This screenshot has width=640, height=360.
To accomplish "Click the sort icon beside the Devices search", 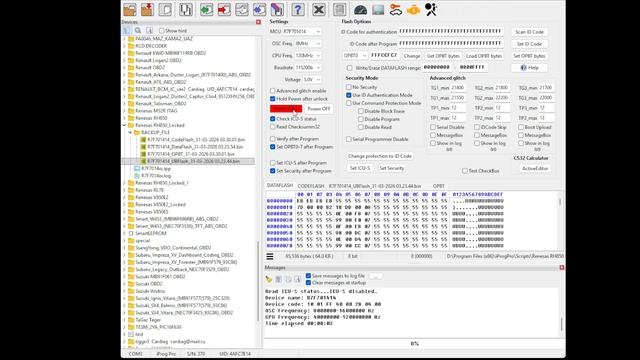I will pos(149,31).
